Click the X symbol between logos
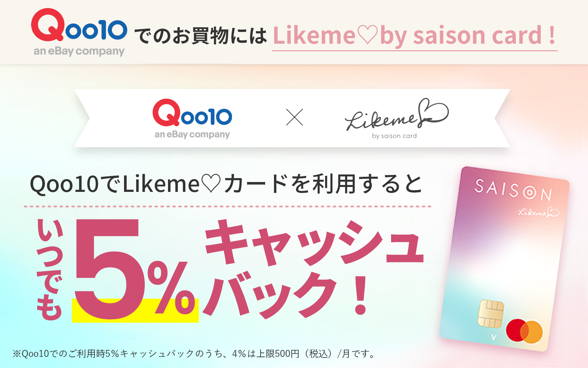Viewport: 588px width, 368px height. coord(294,117)
